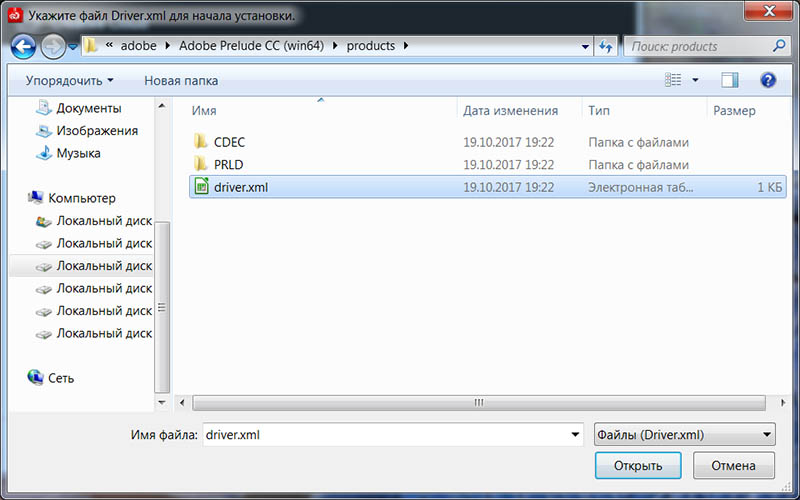Expand the arrow after the products breadcrumb
800x500 pixels.
point(406,46)
